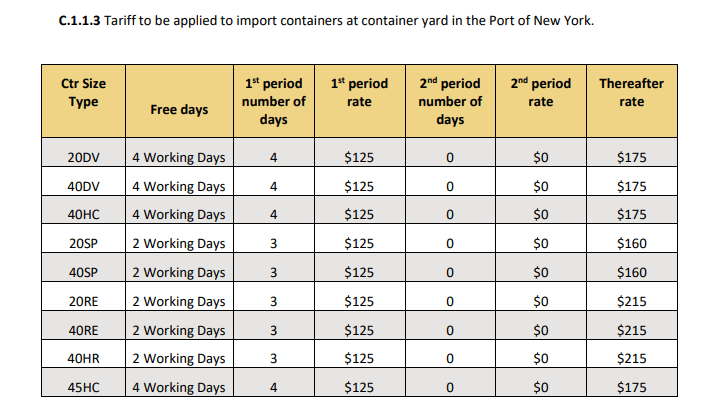The height and width of the screenshot is (412, 726).
Task: Select the $175 thereafter rate for 20DV
Action: pyautogui.click(x=631, y=157)
